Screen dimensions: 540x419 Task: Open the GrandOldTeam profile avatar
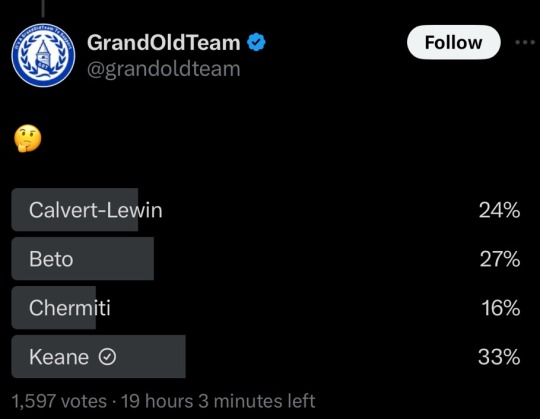(x=43, y=55)
